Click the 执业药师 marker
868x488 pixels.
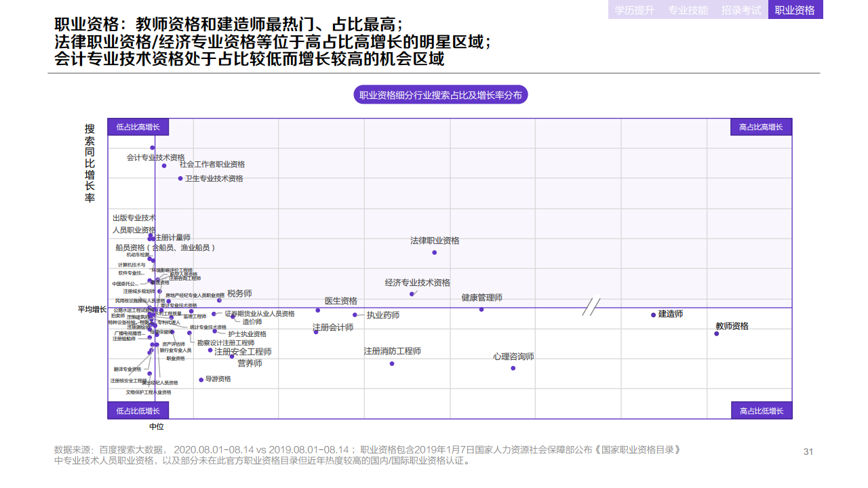coord(355,314)
